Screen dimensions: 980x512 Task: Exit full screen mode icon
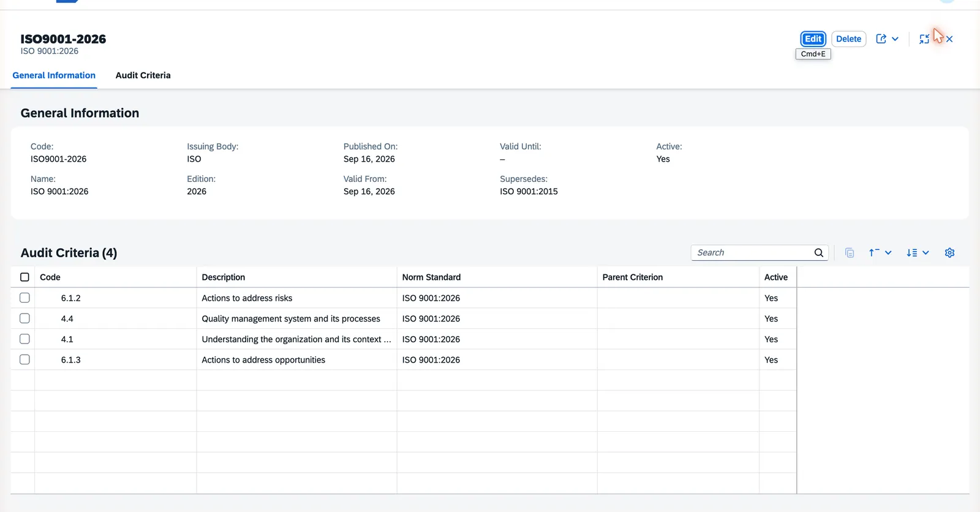(x=924, y=39)
